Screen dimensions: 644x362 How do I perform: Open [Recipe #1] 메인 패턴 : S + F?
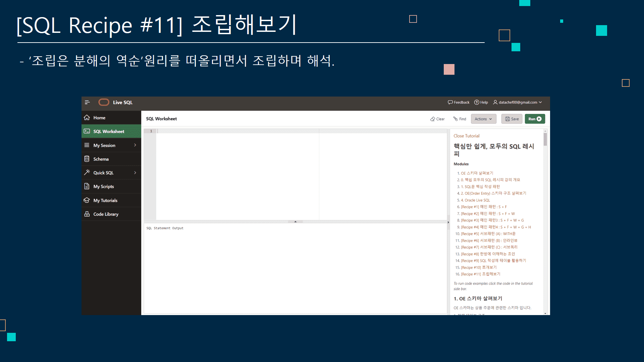[x=484, y=207]
